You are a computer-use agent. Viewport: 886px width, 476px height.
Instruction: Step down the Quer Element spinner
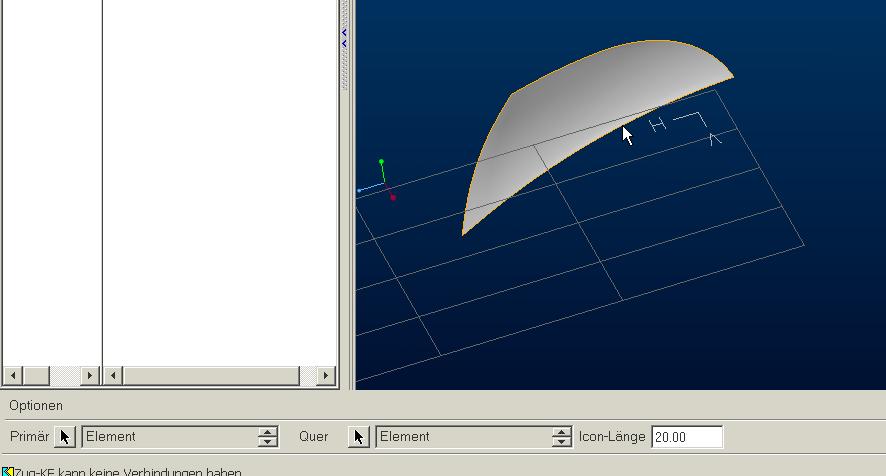click(x=562, y=442)
